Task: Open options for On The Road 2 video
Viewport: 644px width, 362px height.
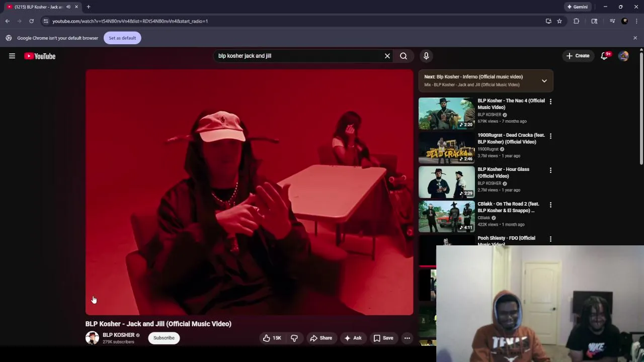Action: click(x=550, y=205)
